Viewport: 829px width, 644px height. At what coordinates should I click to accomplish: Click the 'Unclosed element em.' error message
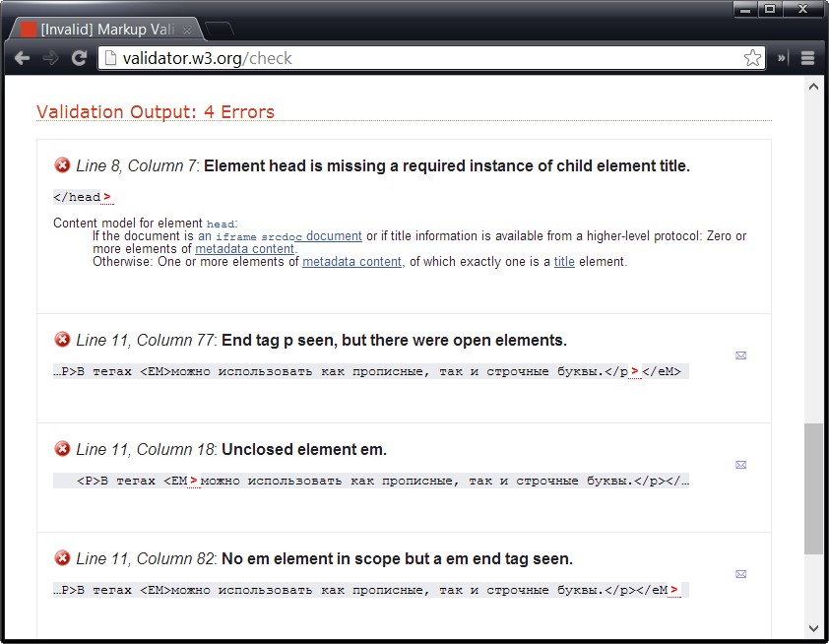tap(304, 449)
